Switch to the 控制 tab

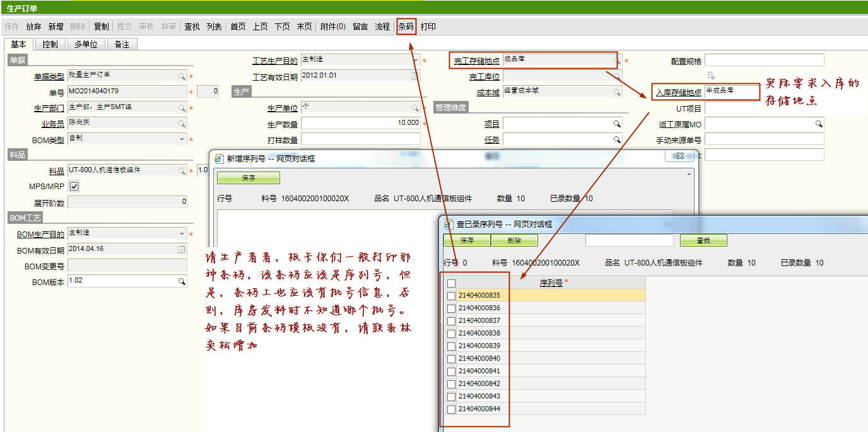tap(50, 44)
